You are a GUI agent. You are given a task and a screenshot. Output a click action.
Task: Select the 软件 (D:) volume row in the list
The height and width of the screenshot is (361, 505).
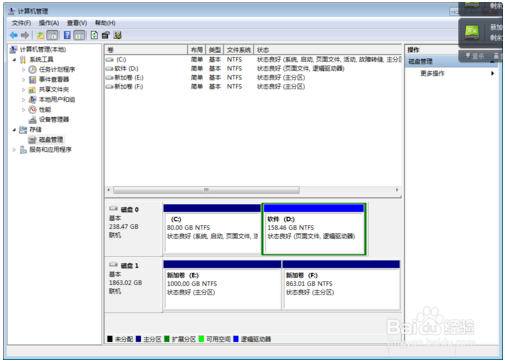tap(253, 68)
